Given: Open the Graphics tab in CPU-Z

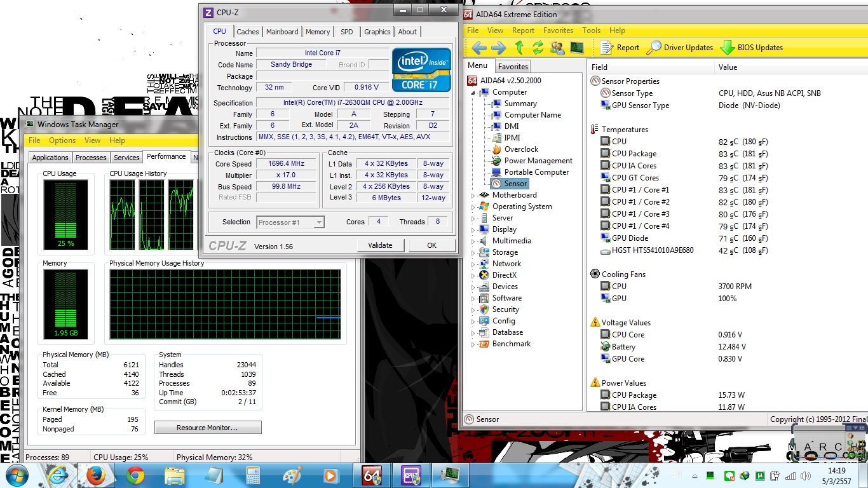Looking at the screenshot, I should pos(377,32).
